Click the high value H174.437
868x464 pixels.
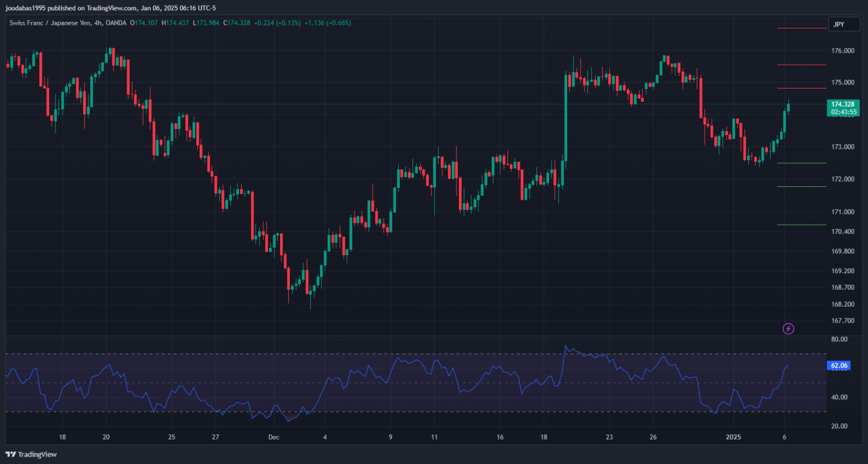point(175,23)
